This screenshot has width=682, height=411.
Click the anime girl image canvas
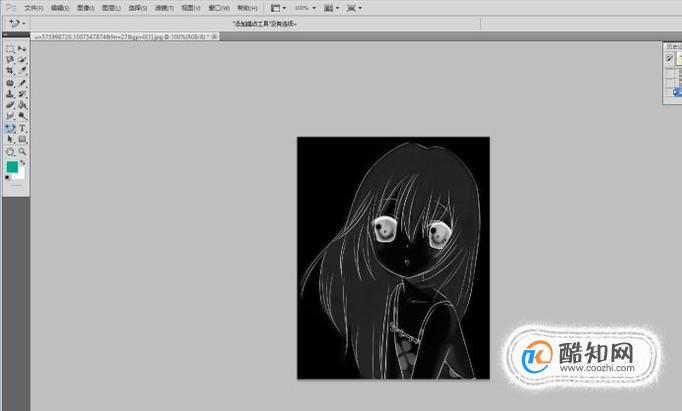point(393,257)
